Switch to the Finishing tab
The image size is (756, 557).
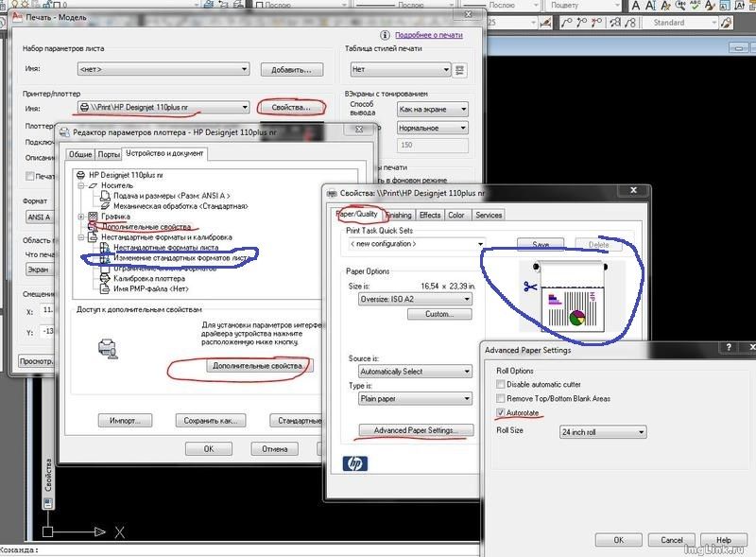(398, 216)
